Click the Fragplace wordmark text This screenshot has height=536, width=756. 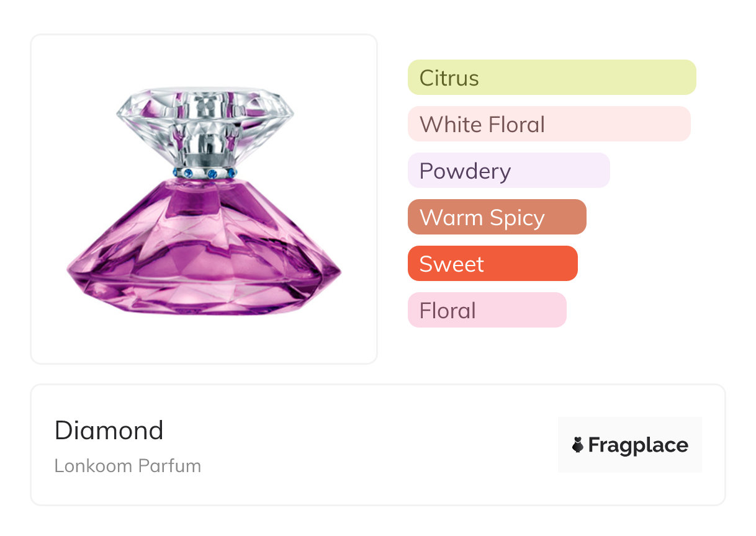pyautogui.click(x=638, y=445)
